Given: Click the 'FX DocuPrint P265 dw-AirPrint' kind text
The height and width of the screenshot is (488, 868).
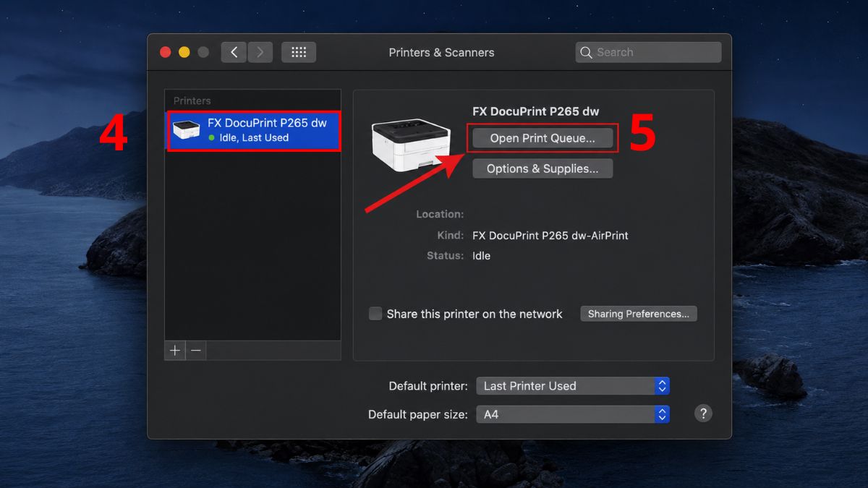Looking at the screenshot, I should click(550, 236).
